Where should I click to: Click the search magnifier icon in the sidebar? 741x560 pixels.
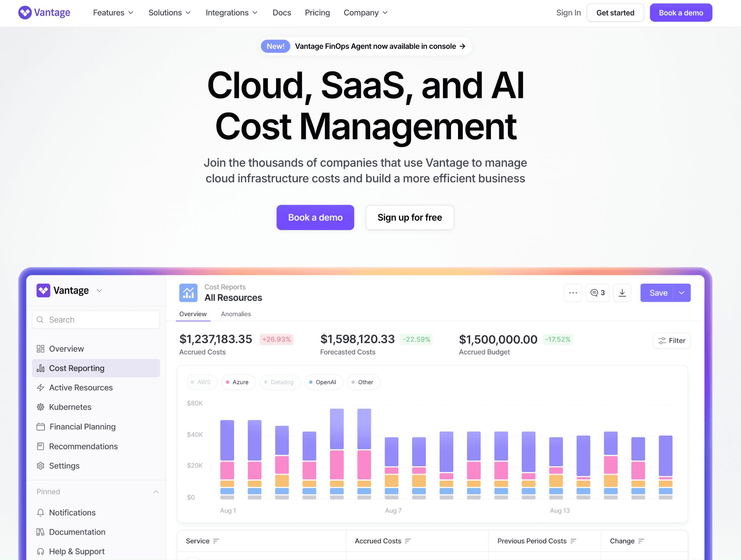(x=40, y=320)
